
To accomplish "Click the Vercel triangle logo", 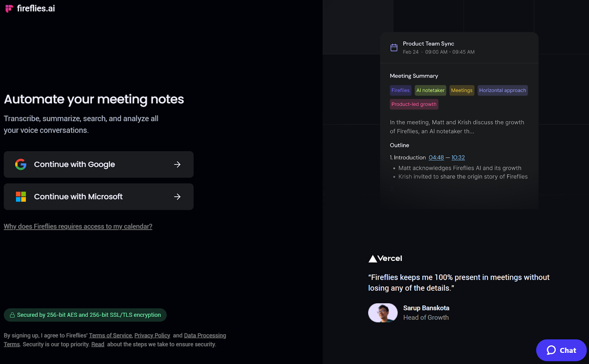I will pos(373,259).
